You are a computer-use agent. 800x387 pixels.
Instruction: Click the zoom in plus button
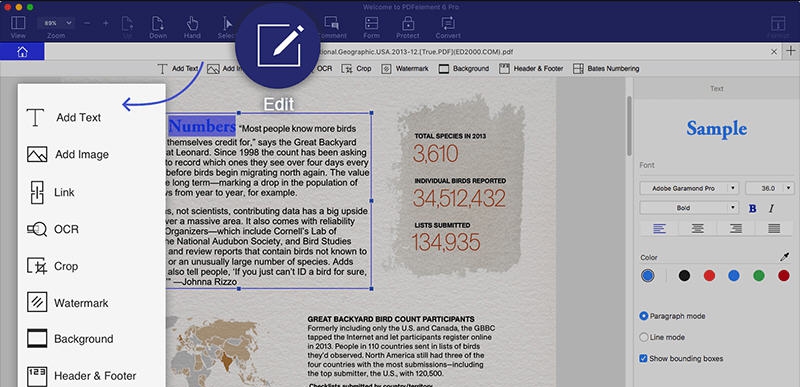106,23
